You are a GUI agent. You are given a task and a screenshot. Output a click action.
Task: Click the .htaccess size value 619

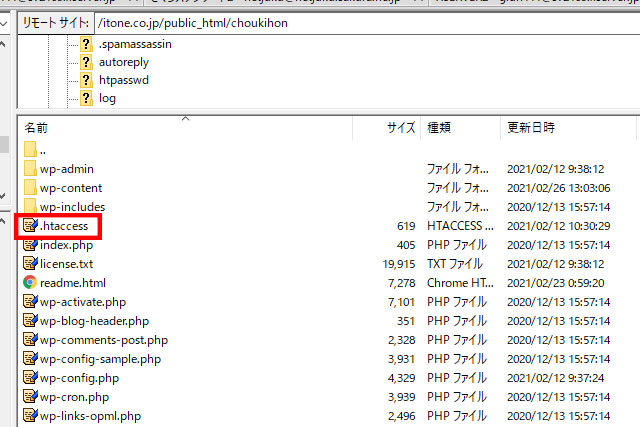(x=406, y=226)
